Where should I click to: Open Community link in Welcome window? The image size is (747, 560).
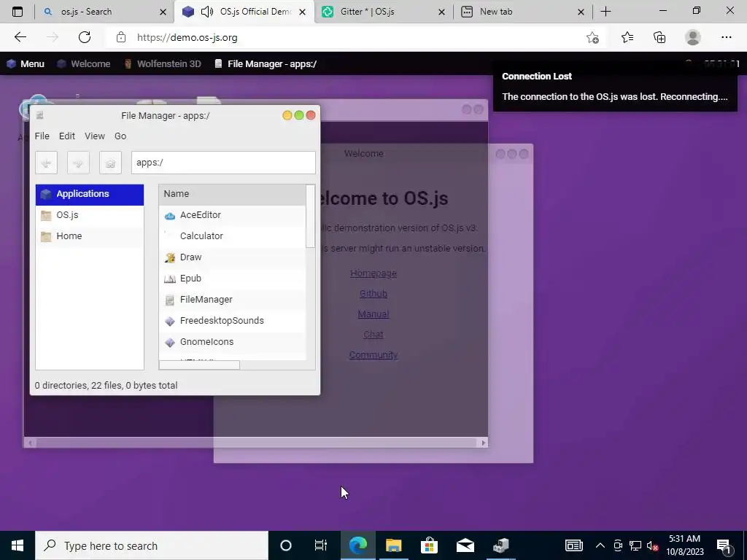pyautogui.click(x=373, y=355)
